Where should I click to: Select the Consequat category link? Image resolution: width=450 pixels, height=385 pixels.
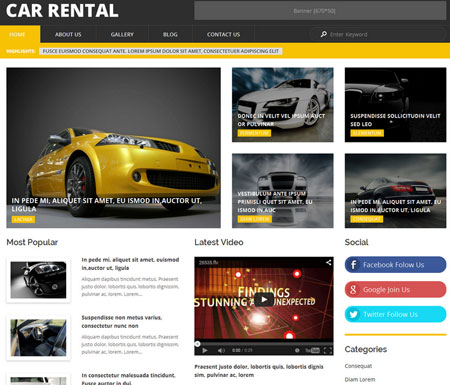coord(358,366)
